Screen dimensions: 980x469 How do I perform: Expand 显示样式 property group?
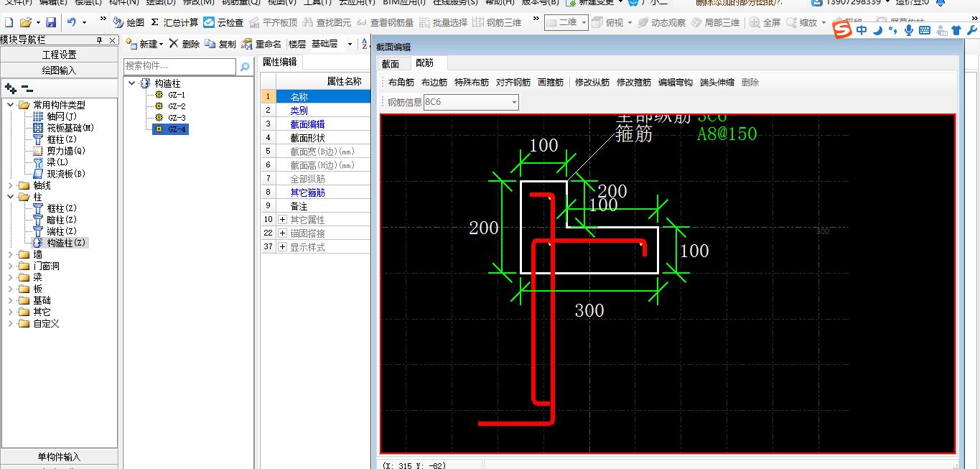pos(282,246)
